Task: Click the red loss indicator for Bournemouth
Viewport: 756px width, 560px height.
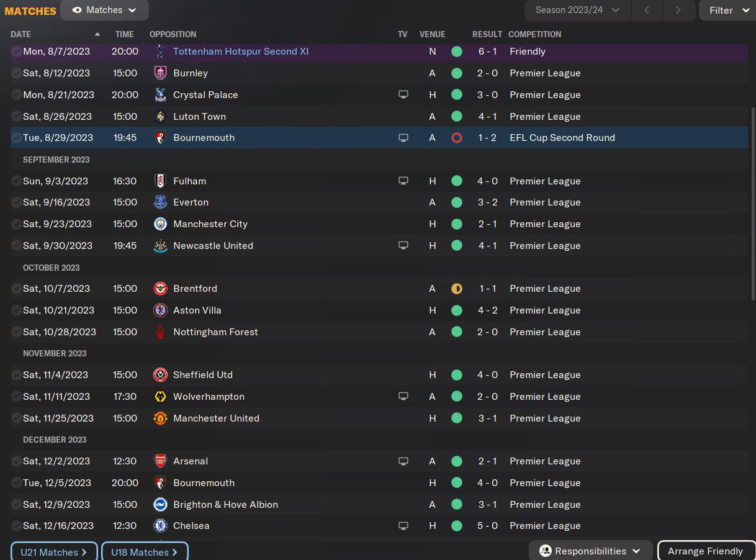Action: pos(457,138)
